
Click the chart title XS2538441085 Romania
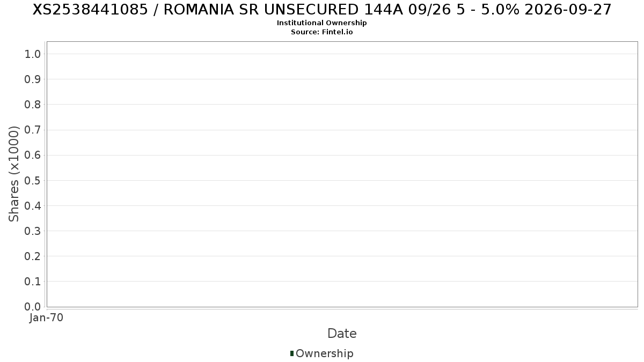(322, 10)
